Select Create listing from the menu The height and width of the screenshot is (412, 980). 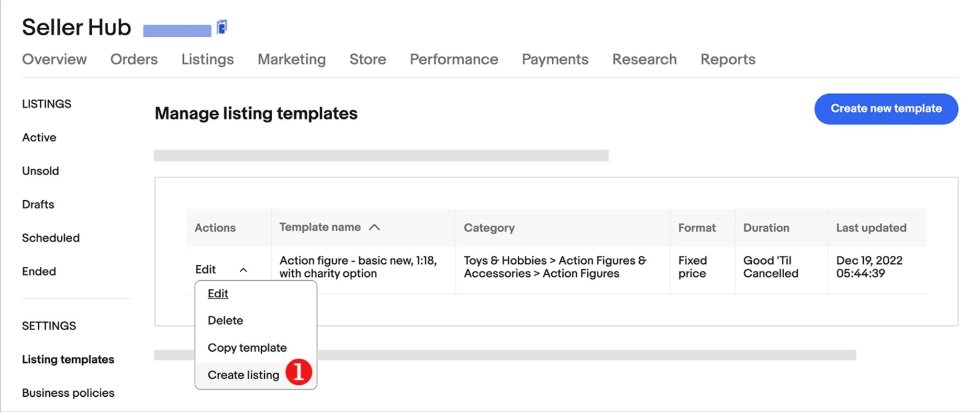(244, 375)
